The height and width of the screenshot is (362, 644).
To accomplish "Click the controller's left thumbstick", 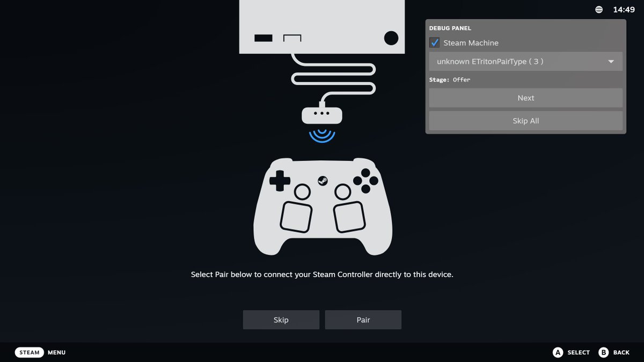I will [302, 191].
